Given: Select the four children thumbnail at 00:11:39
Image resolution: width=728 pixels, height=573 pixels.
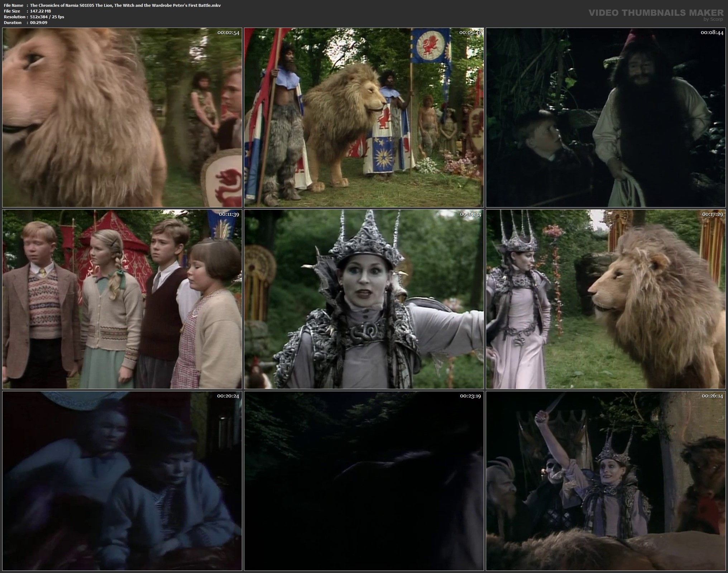Looking at the screenshot, I should point(122,299).
